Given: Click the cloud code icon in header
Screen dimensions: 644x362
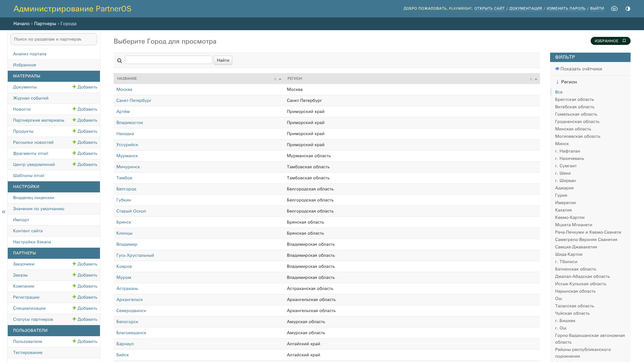Looking at the screenshot, I should [x=614, y=9].
